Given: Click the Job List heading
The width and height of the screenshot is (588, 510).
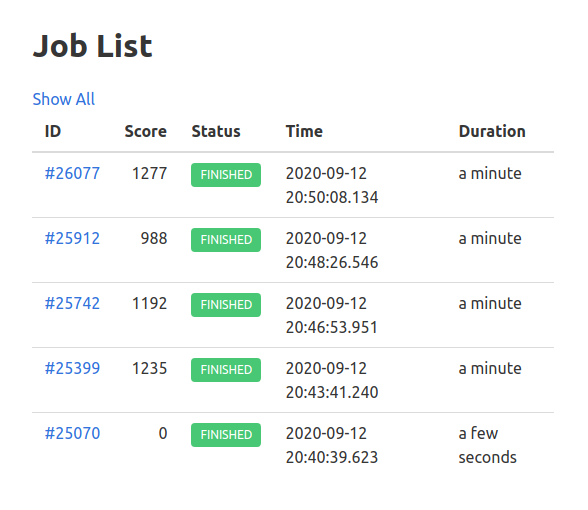Looking at the screenshot, I should click(x=93, y=46).
